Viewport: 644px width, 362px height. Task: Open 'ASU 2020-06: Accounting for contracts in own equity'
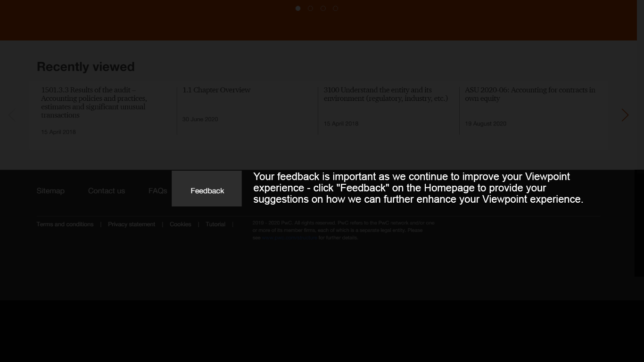[x=530, y=94]
